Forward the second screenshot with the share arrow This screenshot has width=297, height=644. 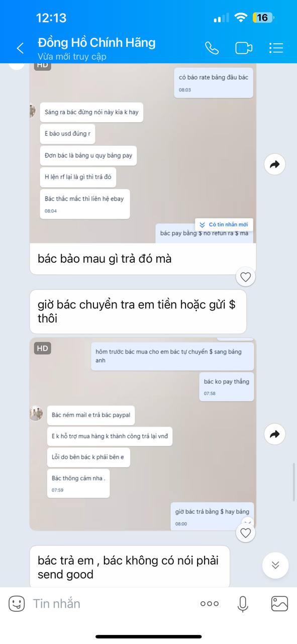pos(275,434)
